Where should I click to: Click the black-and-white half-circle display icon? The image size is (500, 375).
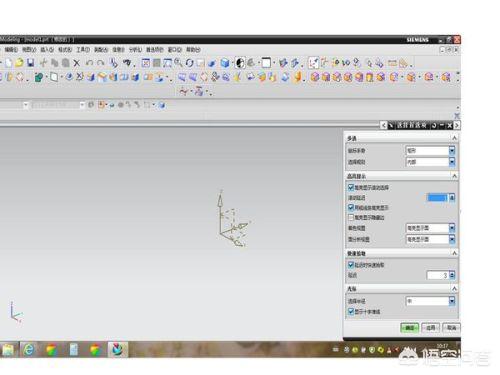240,63
